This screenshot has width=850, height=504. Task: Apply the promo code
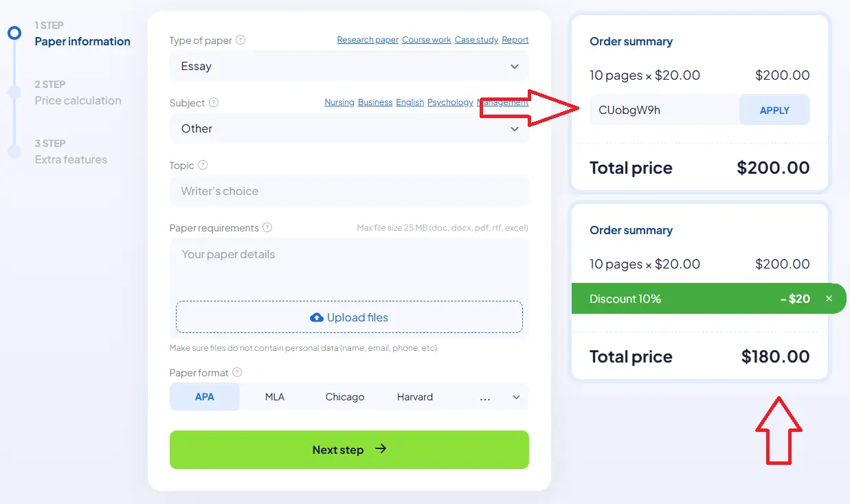pyautogui.click(x=774, y=110)
